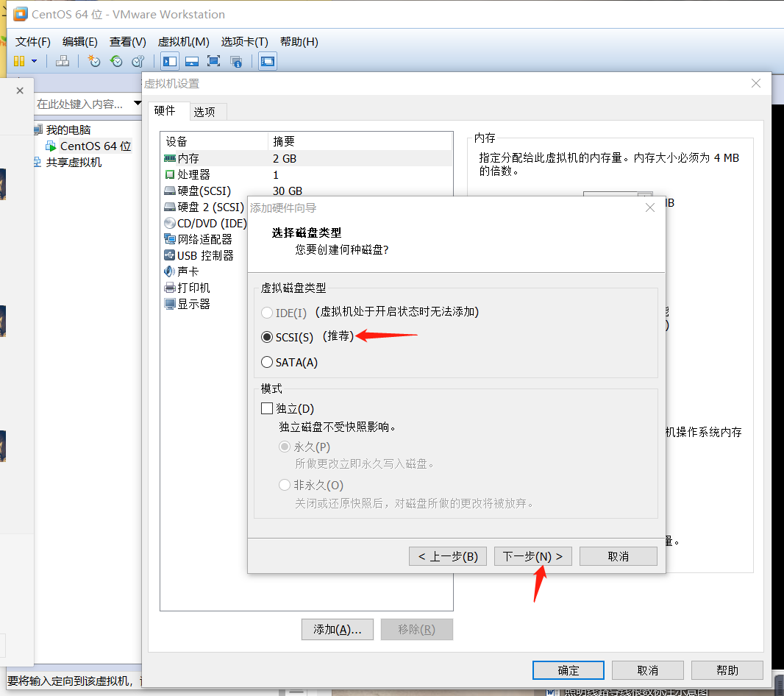Viewport: 784px width, 696px height.
Task: Click 取消 in the add hardware wizard
Action: coord(619,556)
